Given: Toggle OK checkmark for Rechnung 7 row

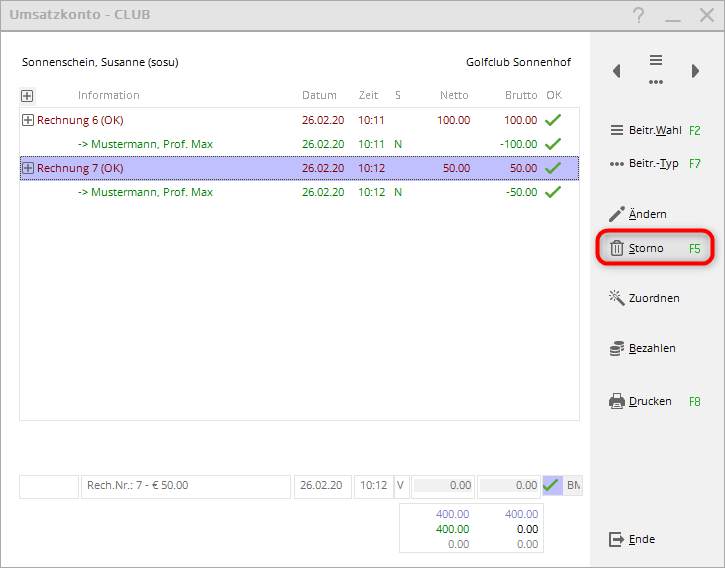Looking at the screenshot, I should (553, 168).
